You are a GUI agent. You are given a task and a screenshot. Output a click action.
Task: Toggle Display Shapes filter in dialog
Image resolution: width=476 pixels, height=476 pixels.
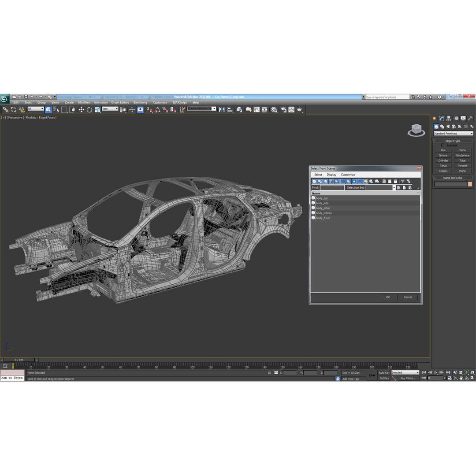click(x=320, y=181)
